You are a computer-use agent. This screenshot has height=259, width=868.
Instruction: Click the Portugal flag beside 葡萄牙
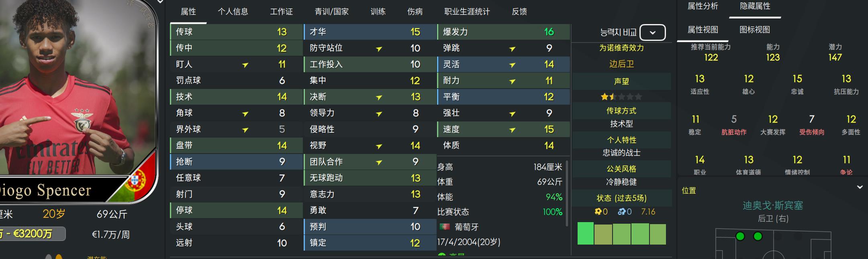coord(445,227)
